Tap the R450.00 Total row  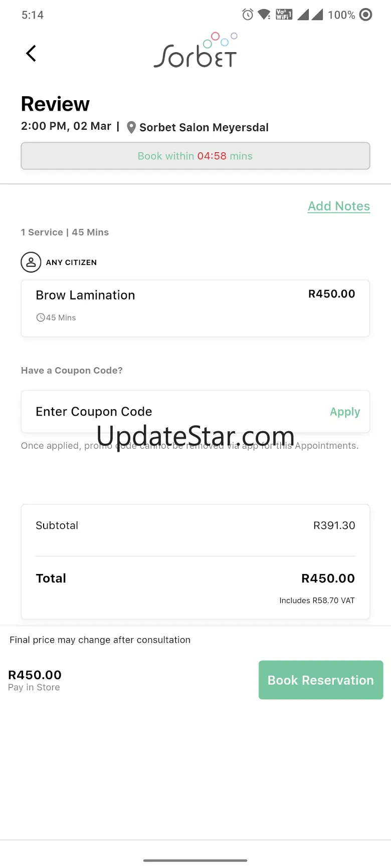[x=195, y=578]
